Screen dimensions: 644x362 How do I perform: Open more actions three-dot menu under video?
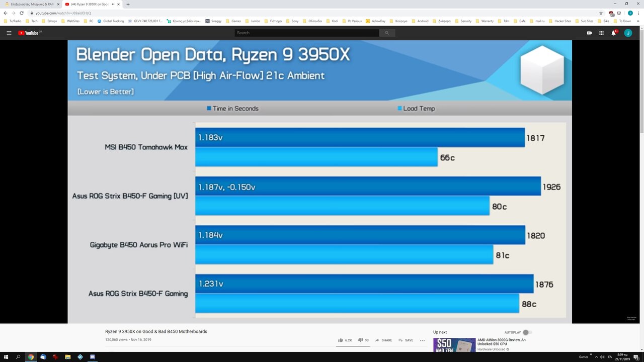pos(422,340)
